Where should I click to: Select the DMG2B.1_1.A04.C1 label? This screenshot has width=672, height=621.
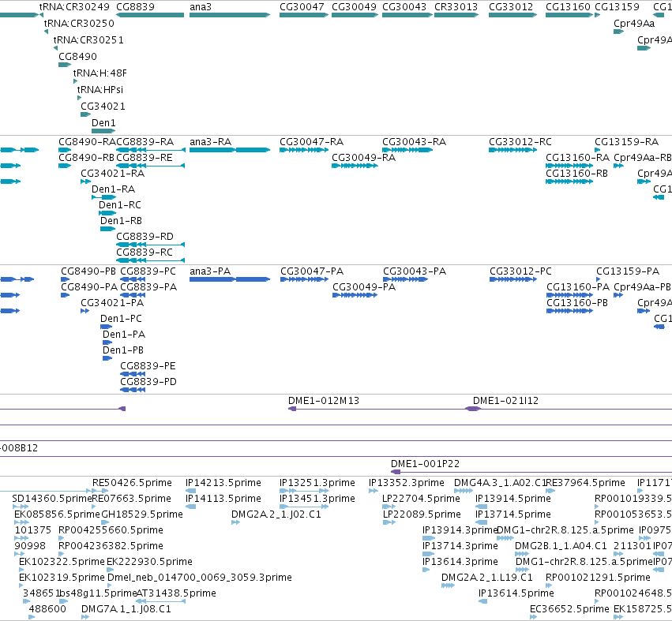coord(561,545)
